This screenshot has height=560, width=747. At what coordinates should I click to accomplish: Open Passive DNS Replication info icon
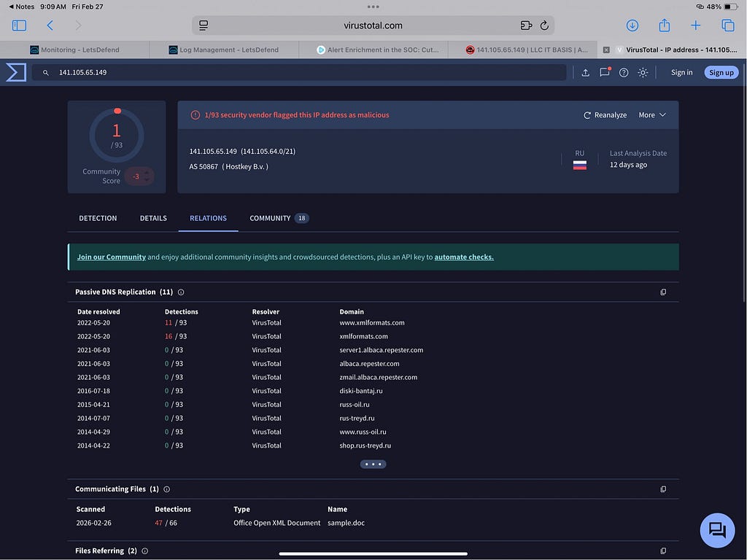coord(181,292)
